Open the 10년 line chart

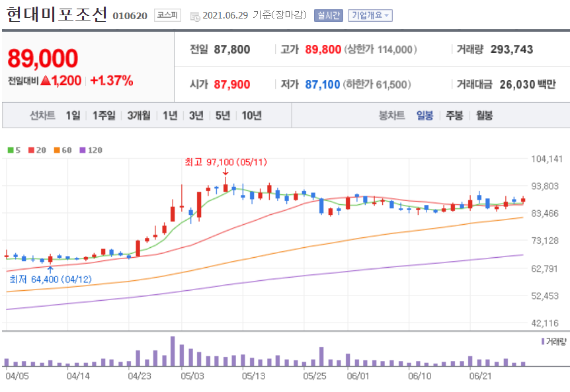[251, 116]
